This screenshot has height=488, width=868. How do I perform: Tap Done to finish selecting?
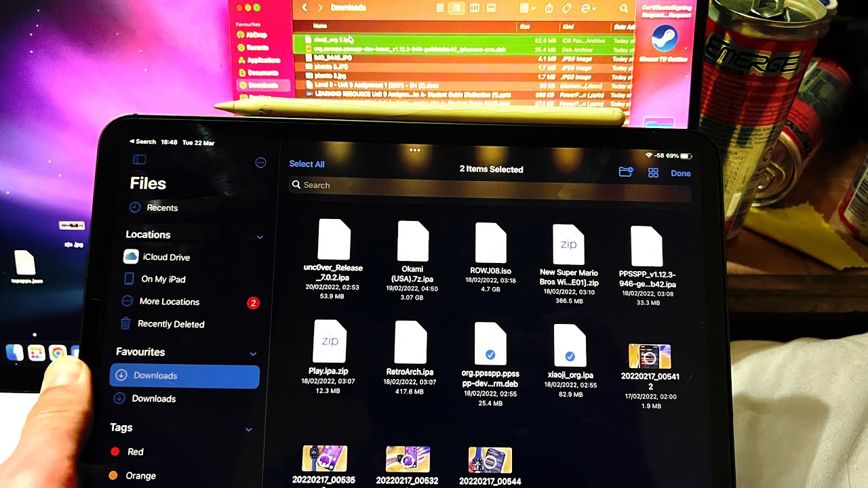681,174
